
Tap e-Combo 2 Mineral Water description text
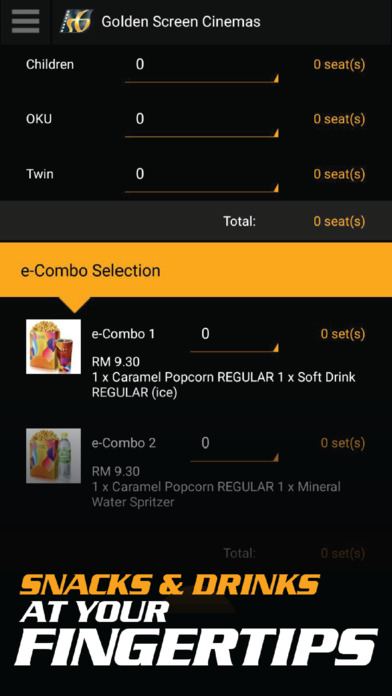point(216,494)
